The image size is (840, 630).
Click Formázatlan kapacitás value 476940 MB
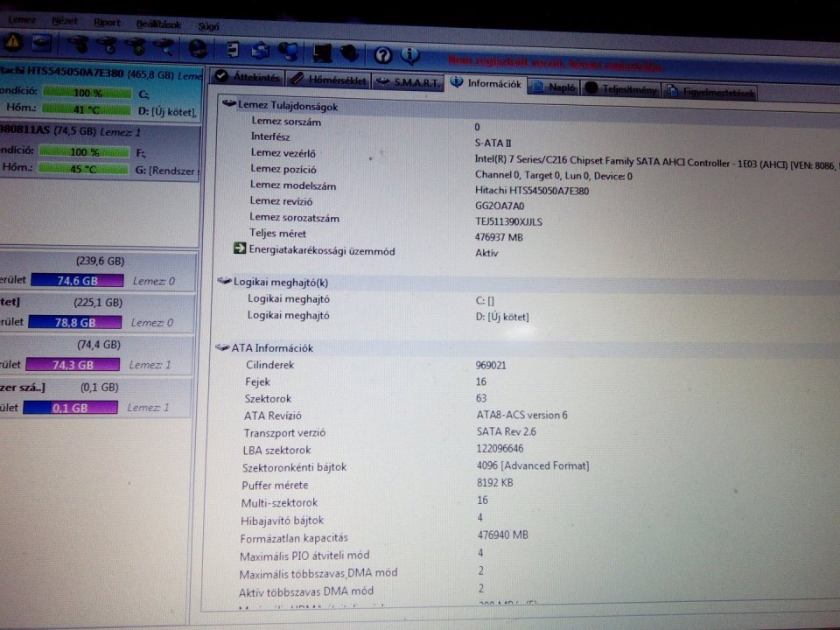coord(502,535)
